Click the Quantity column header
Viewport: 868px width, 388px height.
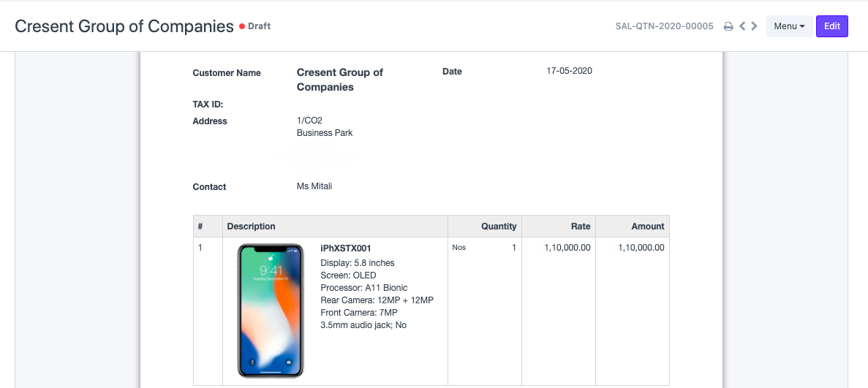coord(499,227)
